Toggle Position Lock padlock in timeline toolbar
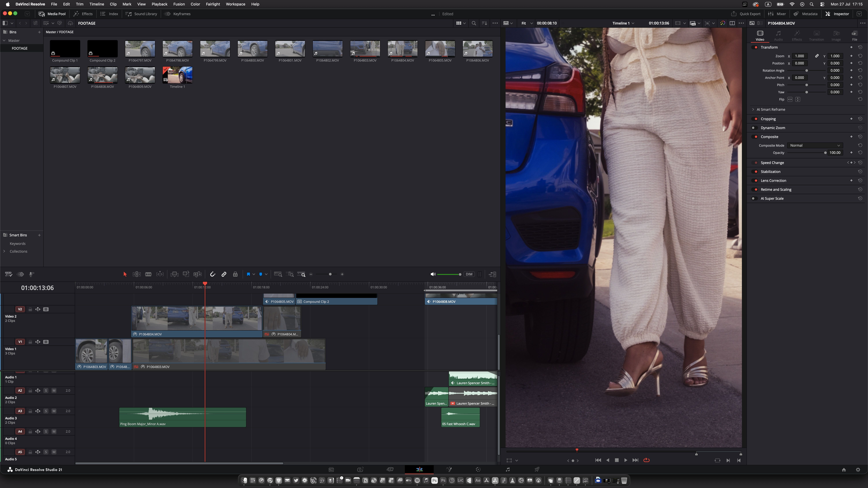868x488 pixels. point(235,274)
